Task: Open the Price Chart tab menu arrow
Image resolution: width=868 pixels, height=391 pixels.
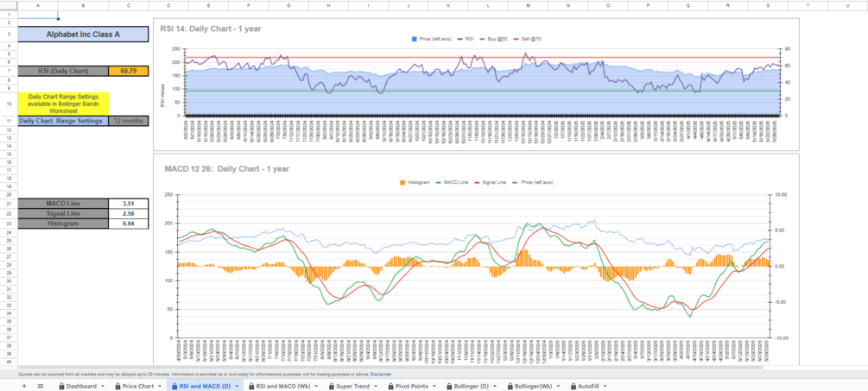Action: click(160, 386)
